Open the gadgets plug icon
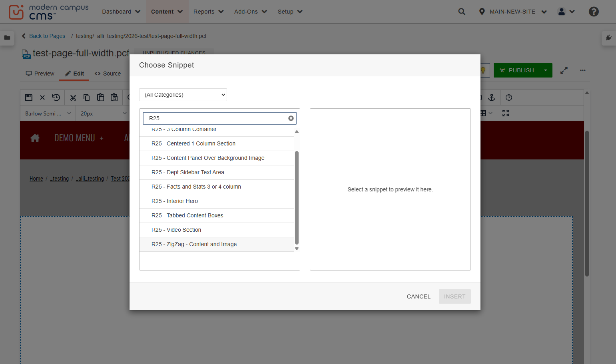 click(609, 38)
